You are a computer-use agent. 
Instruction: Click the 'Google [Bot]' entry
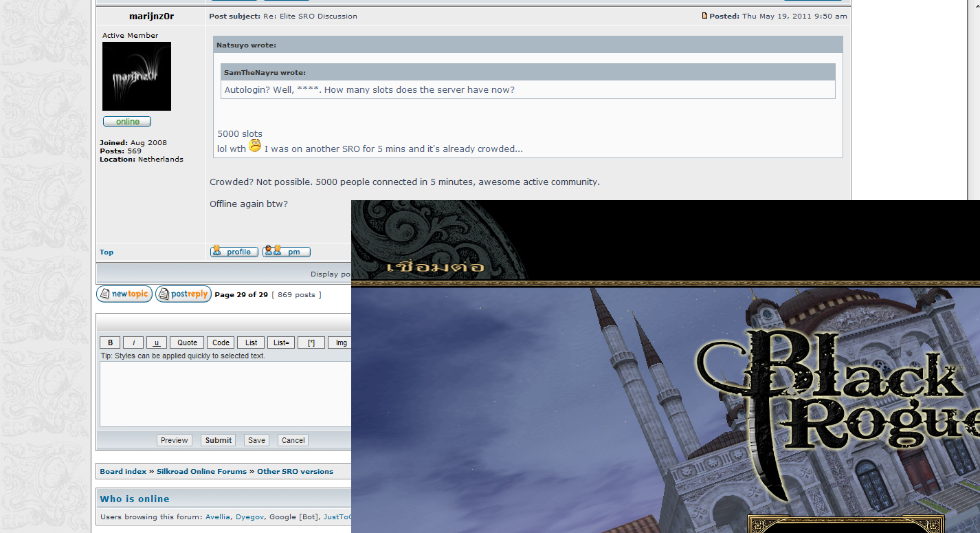pyautogui.click(x=294, y=516)
